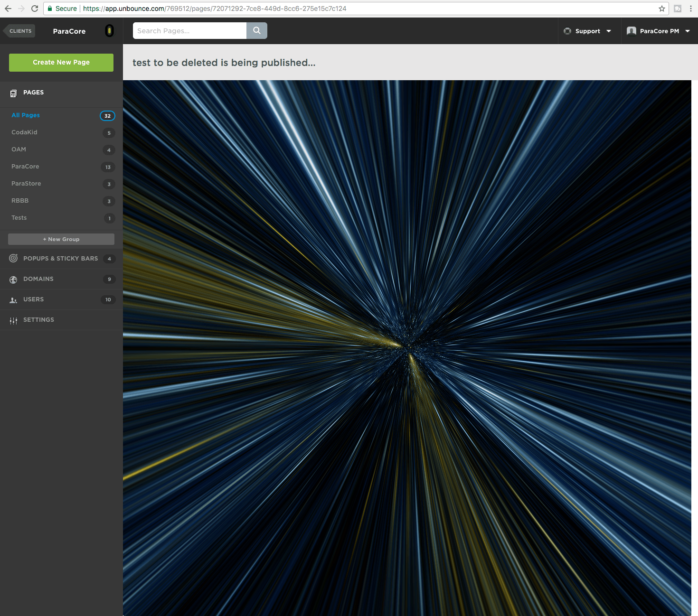Click the Users count badge 10
Image resolution: width=698 pixels, height=616 pixels.
tap(108, 299)
